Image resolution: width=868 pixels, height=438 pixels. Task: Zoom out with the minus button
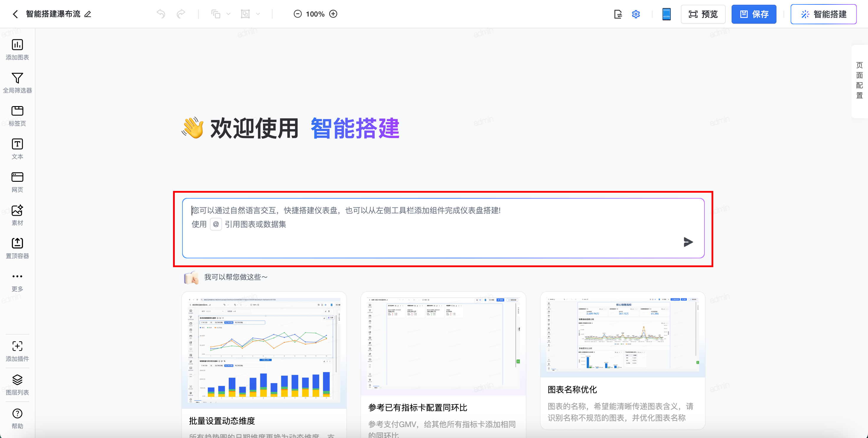(298, 14)
